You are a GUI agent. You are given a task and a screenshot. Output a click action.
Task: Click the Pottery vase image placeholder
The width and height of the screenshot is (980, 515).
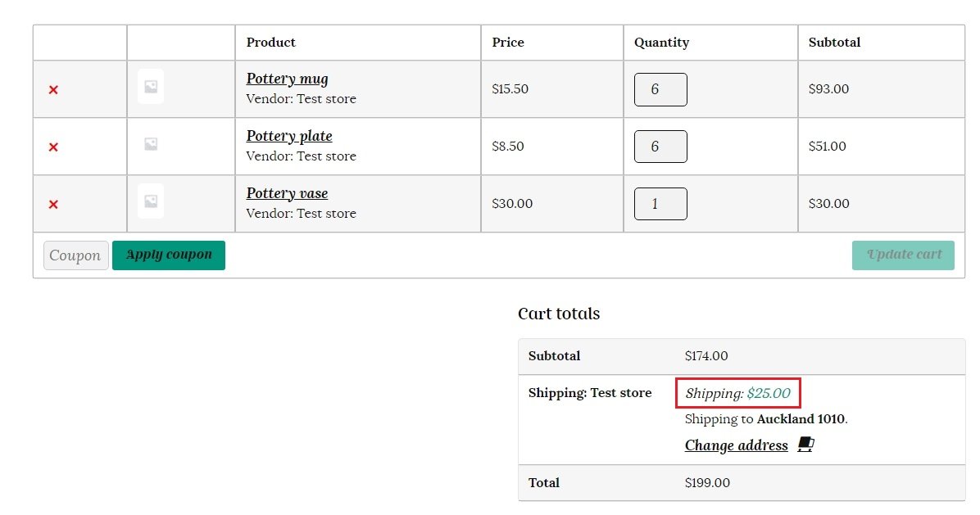coord(151,201)
